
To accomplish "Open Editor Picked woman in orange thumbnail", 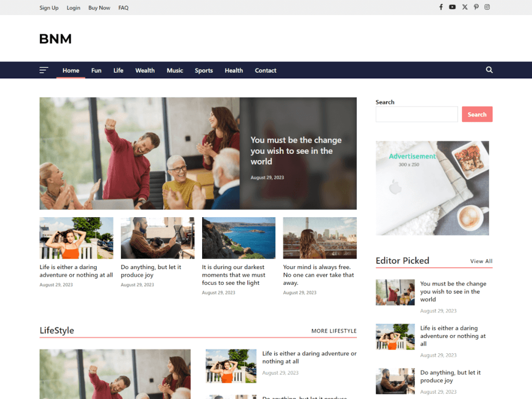I will (395, 337).
